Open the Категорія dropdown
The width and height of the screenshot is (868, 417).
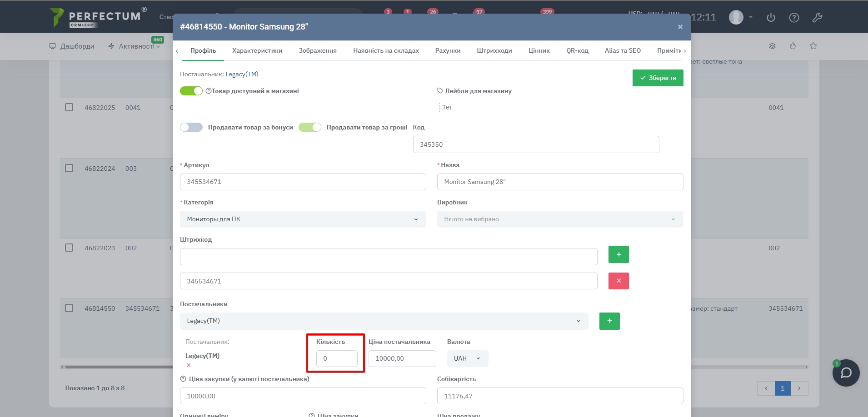pyautogui.click(x=303, y=219)
